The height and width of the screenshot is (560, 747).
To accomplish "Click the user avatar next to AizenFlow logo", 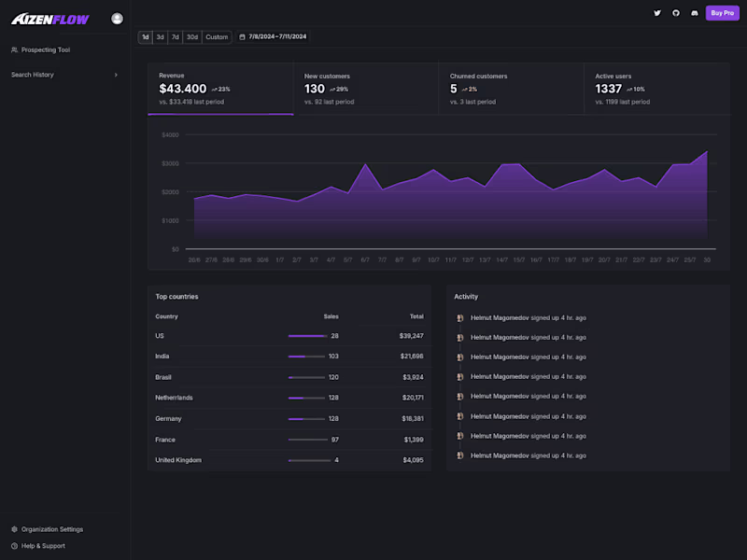I will pos(116,18).
